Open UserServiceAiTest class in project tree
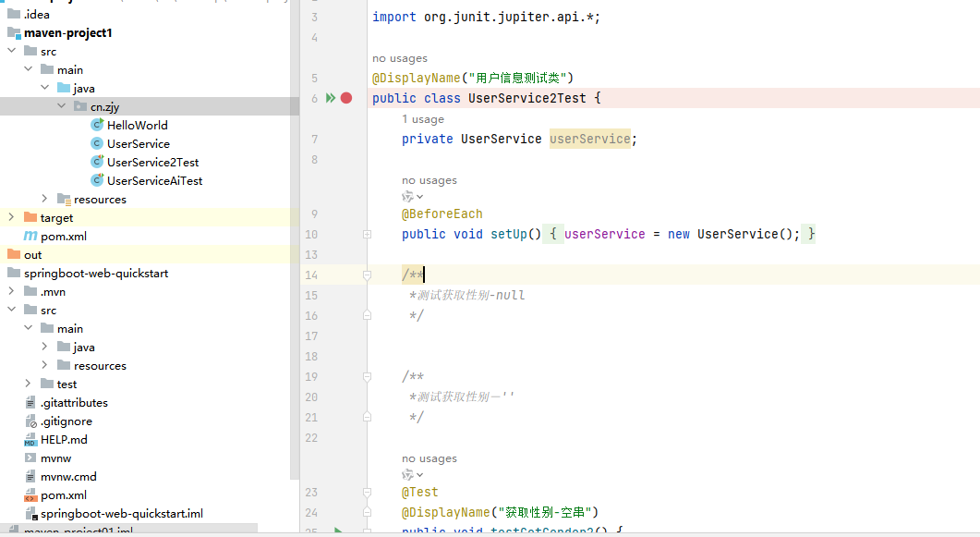This screenshot has width=980, height=537. tap(154, 180)
